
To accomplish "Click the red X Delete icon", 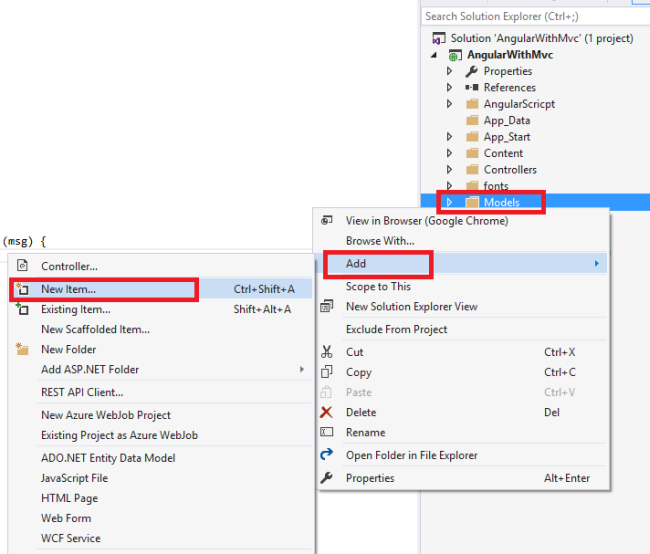I will click(x=326, y=412).
